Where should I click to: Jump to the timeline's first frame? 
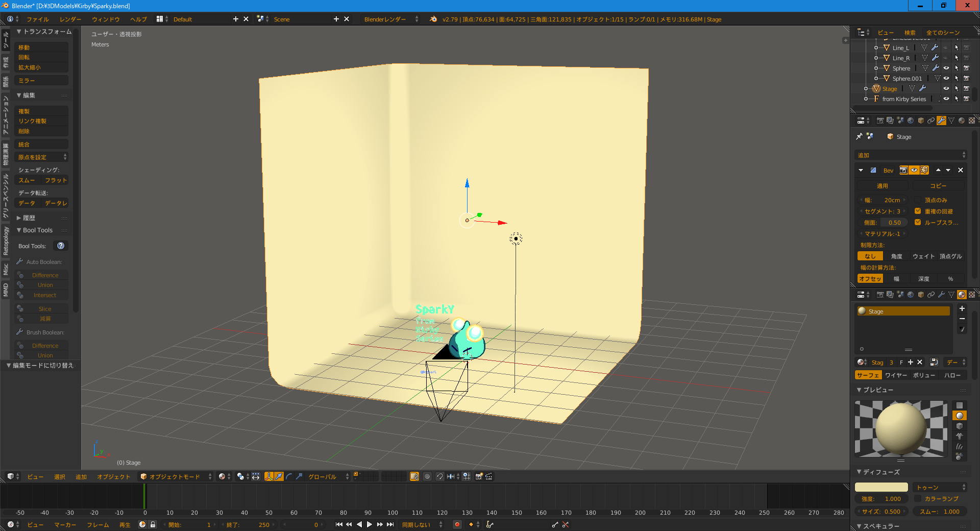click(339, 524)
